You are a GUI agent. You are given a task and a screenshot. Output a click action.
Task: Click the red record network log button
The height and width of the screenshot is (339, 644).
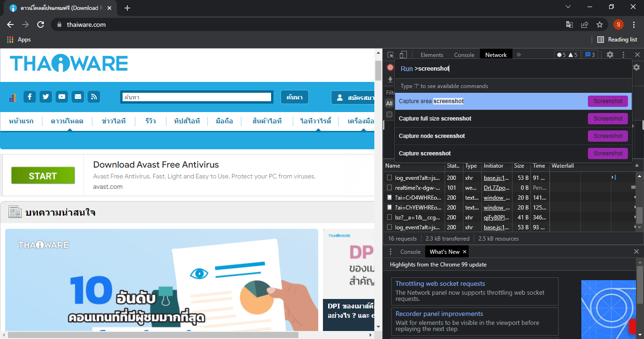[x=390, y=67]
